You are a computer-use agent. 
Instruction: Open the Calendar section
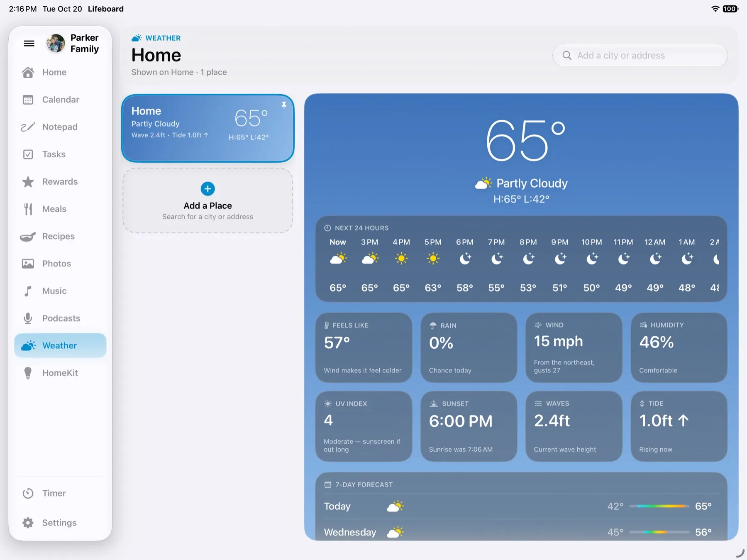[60, 100]
